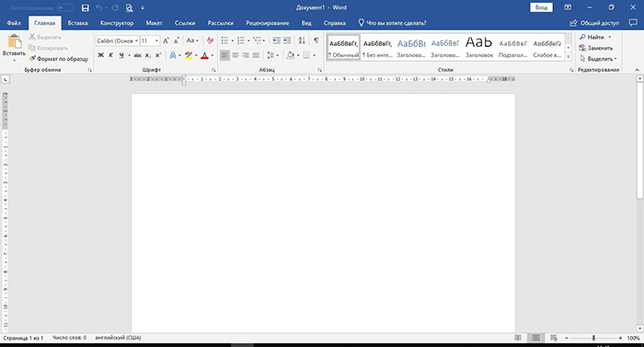Open font size 11 dropdown

pos(156,40)
